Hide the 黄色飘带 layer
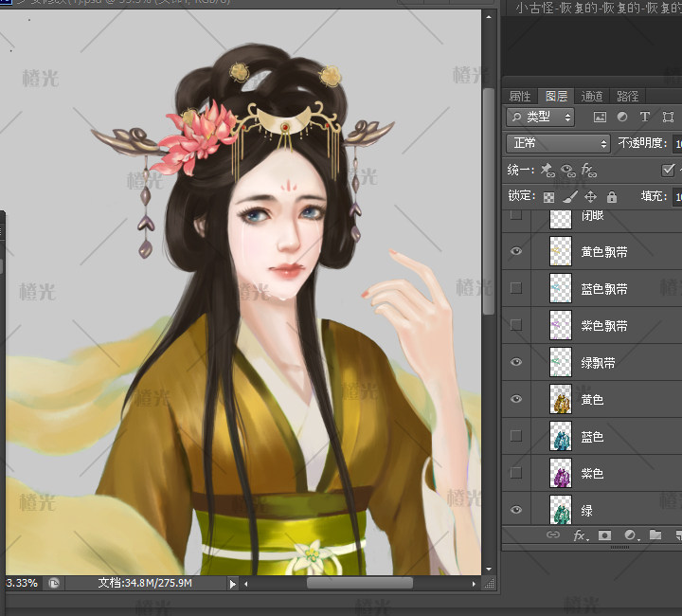 coord(516,252)
